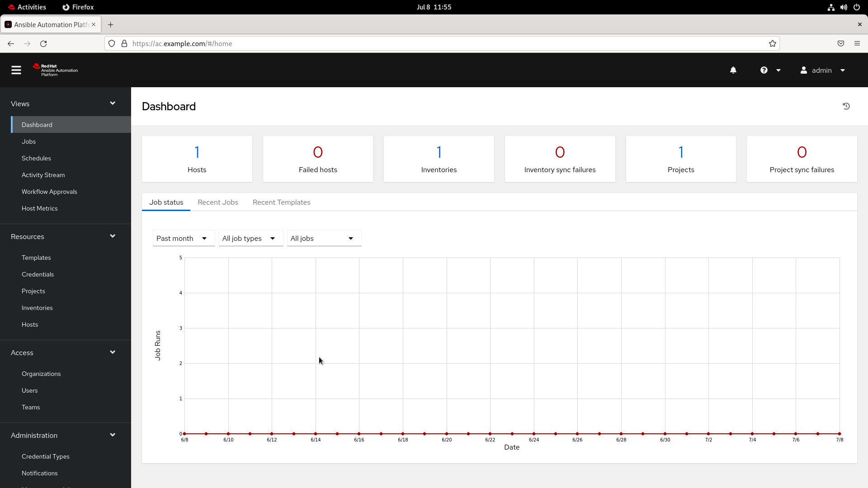Click the Dashboard navigation icon
This screenshot has width=868, height=488.
tap(37, 124)
